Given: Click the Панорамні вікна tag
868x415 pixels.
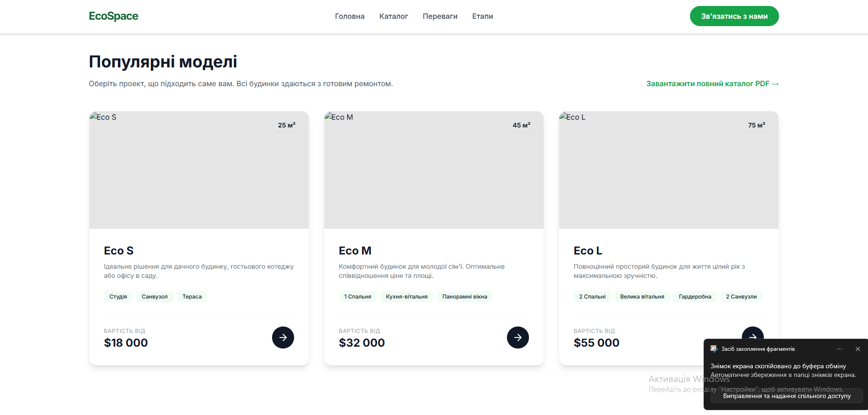Looking at the screenshot, I should coord(465,297).
